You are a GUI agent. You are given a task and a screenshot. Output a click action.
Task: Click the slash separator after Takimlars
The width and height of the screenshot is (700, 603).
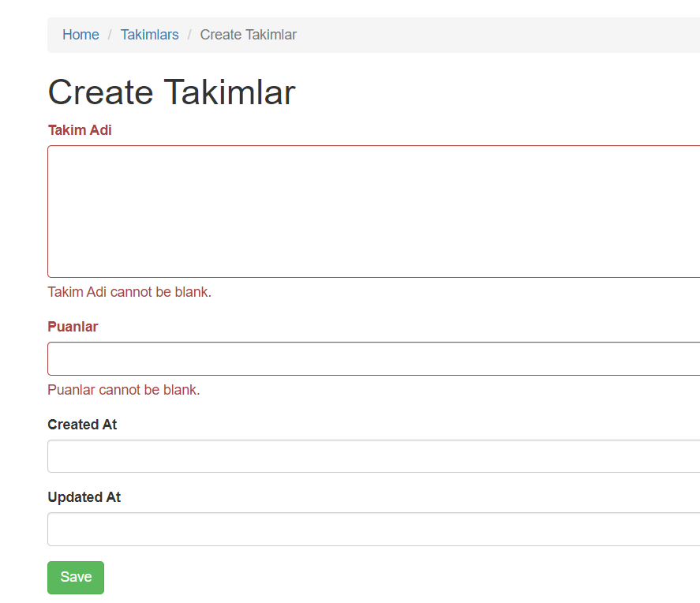click(189, 35)
